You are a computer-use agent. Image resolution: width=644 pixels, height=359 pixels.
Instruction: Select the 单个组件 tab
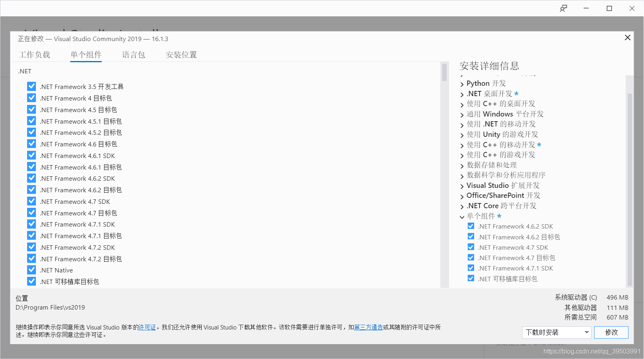tap(86, 55)
